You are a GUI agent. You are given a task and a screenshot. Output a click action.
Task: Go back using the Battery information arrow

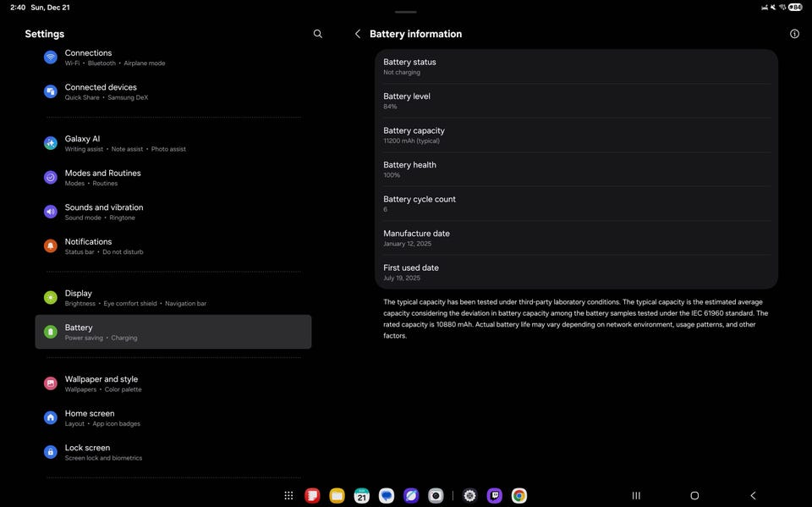click(x=358, y=34)
